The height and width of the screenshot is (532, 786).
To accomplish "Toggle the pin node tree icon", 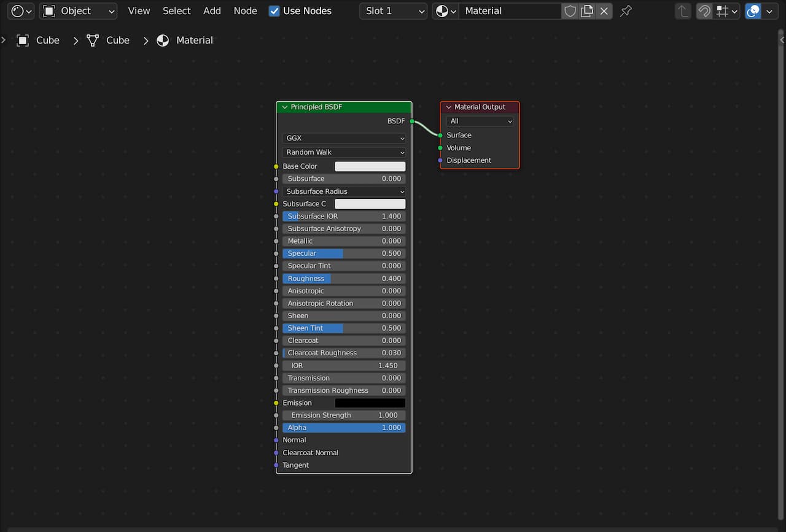I will (x=626, y=11).
